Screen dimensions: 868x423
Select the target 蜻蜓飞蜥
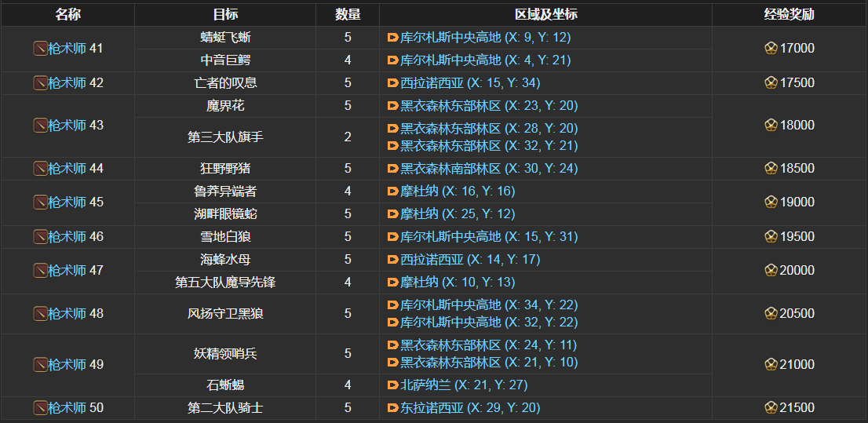[x=225, y=38]
